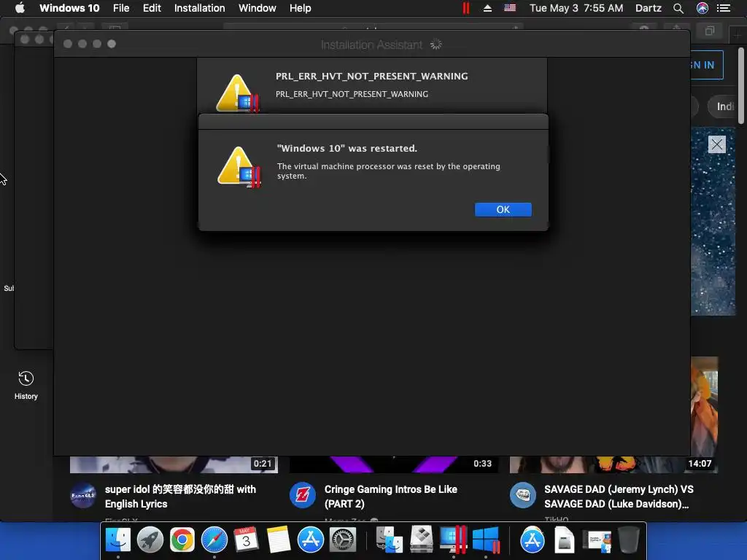Click Parallels red bars menu bar icon
The image size is (747, 560).
[466, 8]
